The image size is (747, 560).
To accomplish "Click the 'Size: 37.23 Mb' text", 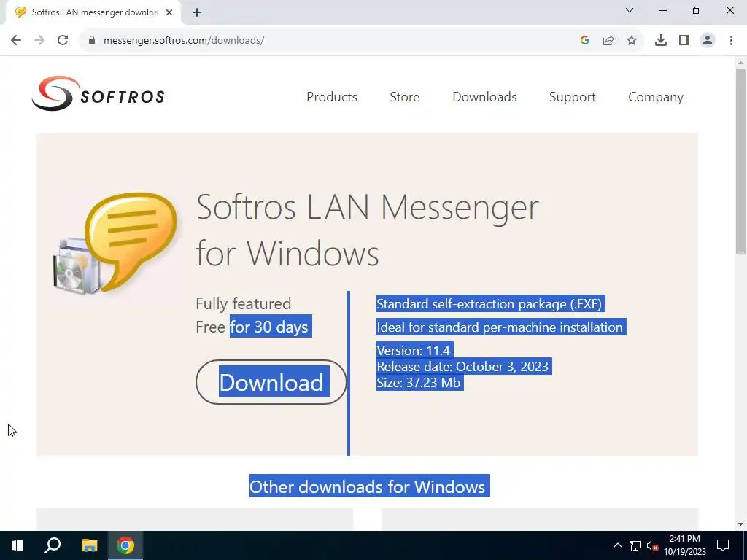I will click(419, 382).
